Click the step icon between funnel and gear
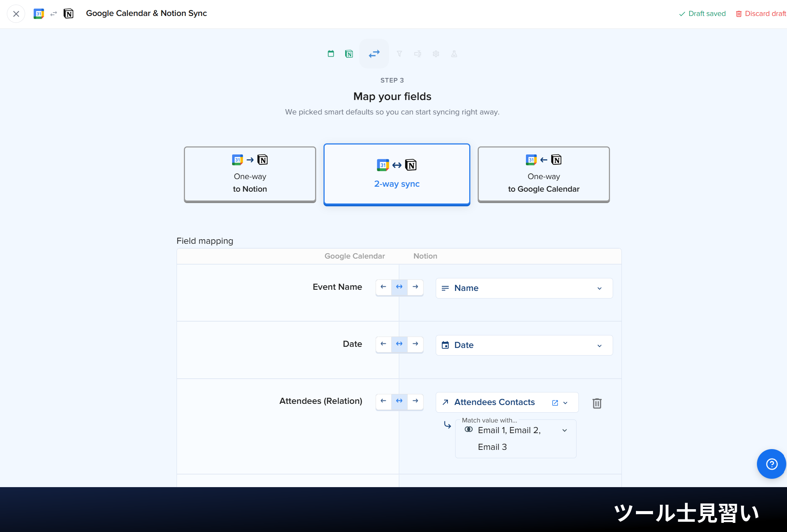The image size is (787, 532). click(417, 54)
